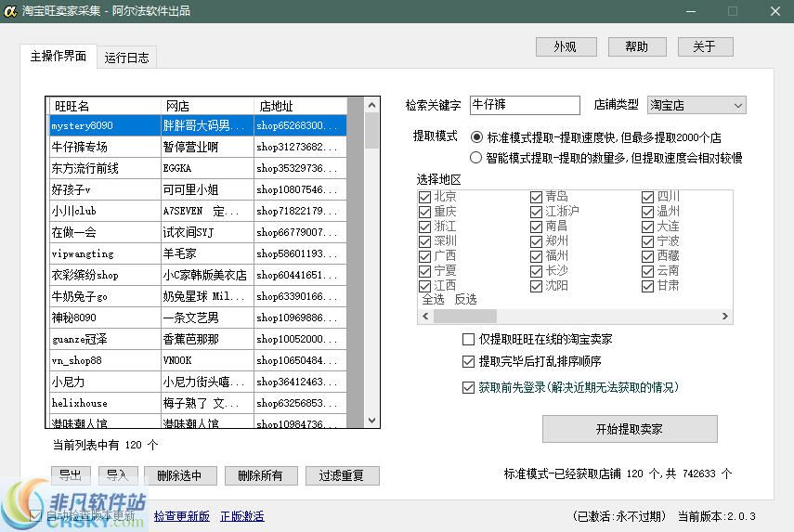Click 删除所有 button
This screenshot has height=532, width=794.
(x=261, y=475)
